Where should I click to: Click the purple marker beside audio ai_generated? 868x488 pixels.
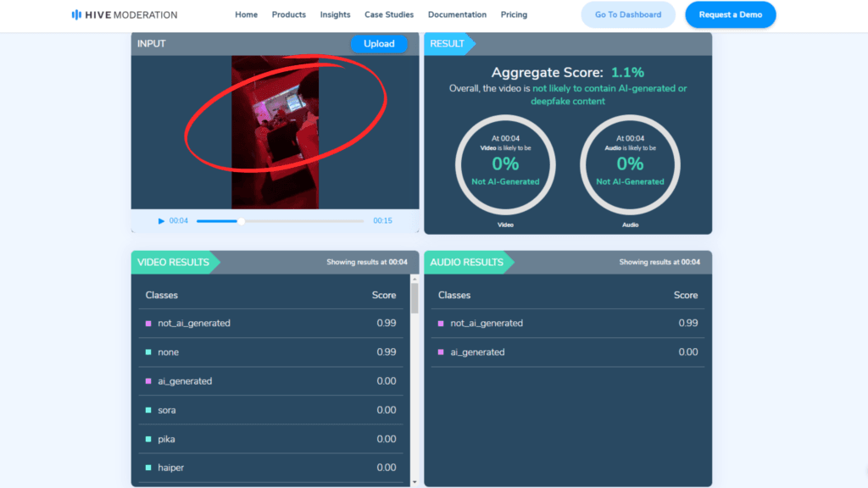click(441, 352)
